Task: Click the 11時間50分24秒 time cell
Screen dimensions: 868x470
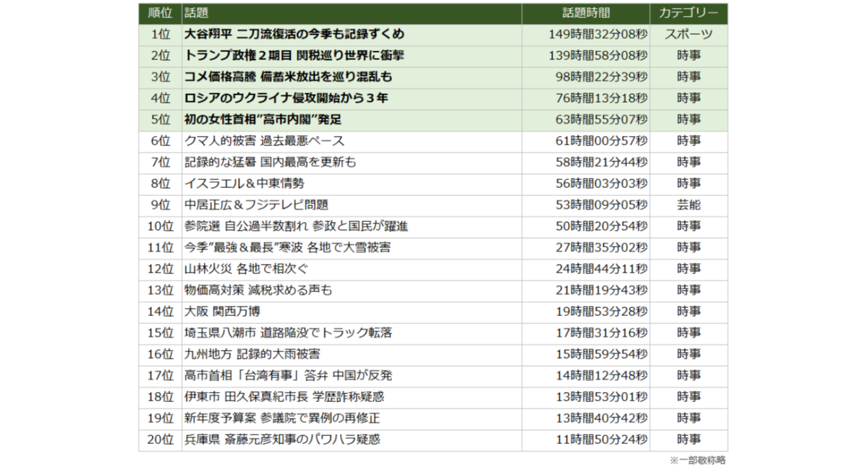Action: coord(600,440)
